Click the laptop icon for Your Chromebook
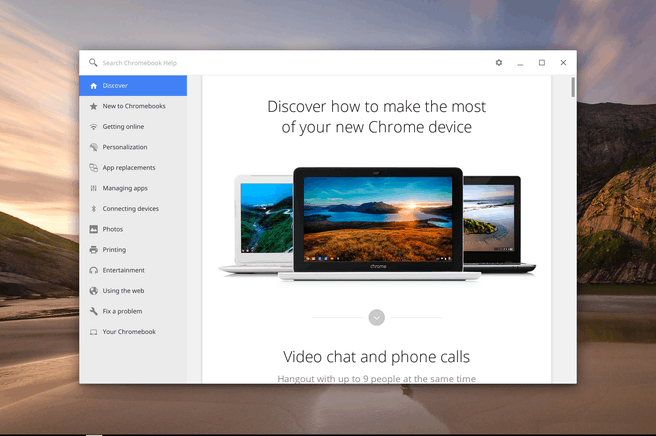This screenshot has width=656, height=436. coord(93,332)
